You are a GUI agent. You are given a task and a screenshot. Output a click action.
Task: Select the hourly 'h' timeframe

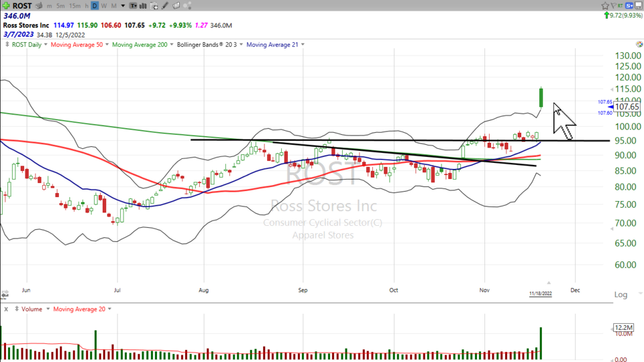[87, 6]
